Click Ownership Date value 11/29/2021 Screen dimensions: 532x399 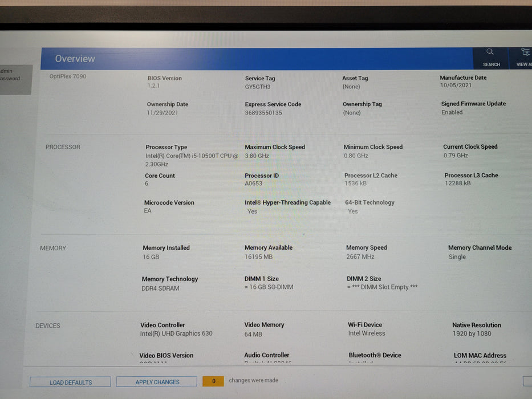coord(162,113)
